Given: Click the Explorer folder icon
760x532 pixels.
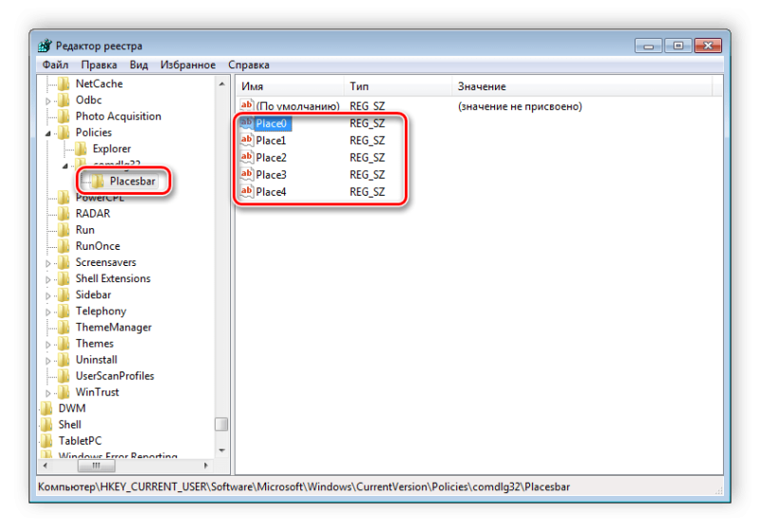Looking at the screenshot, I should [81, 149].
